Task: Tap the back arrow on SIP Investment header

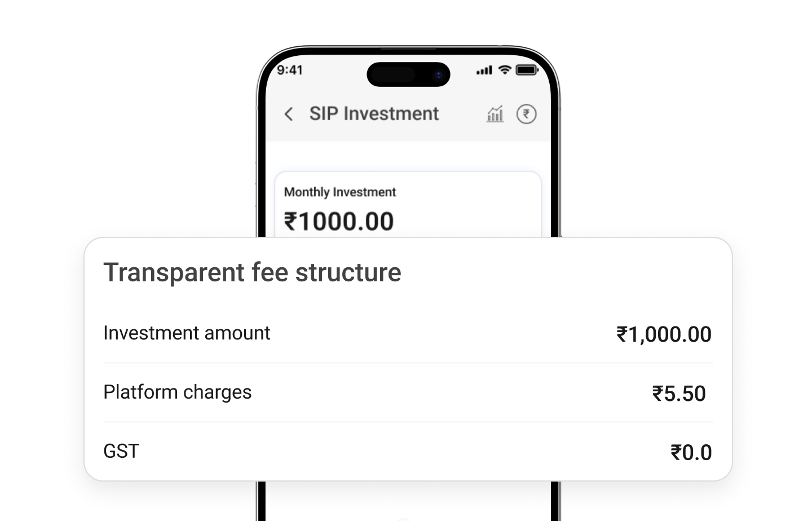Action: point(289,114)
